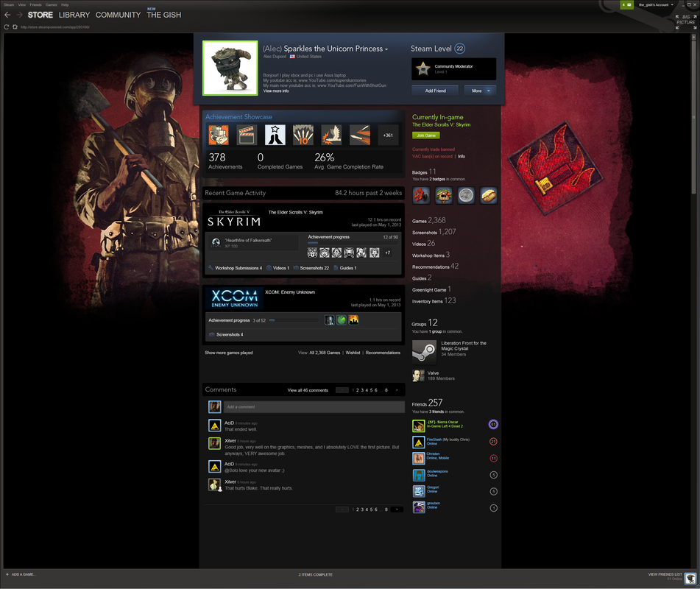Expand the +7 Skyrim achievements
This screenshot has width=700, height=589.
(x=388, y=253)
